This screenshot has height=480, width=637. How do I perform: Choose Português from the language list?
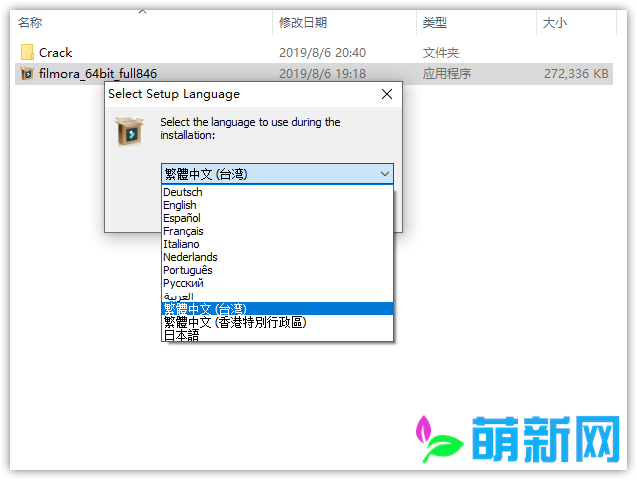coord(277,270)
